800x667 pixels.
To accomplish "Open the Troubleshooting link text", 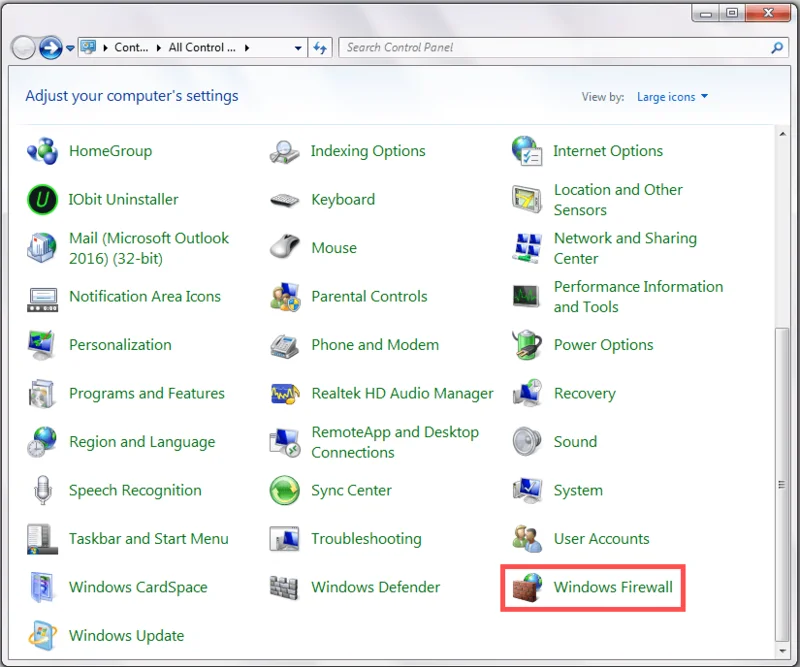I will click(x=366, y=539).
